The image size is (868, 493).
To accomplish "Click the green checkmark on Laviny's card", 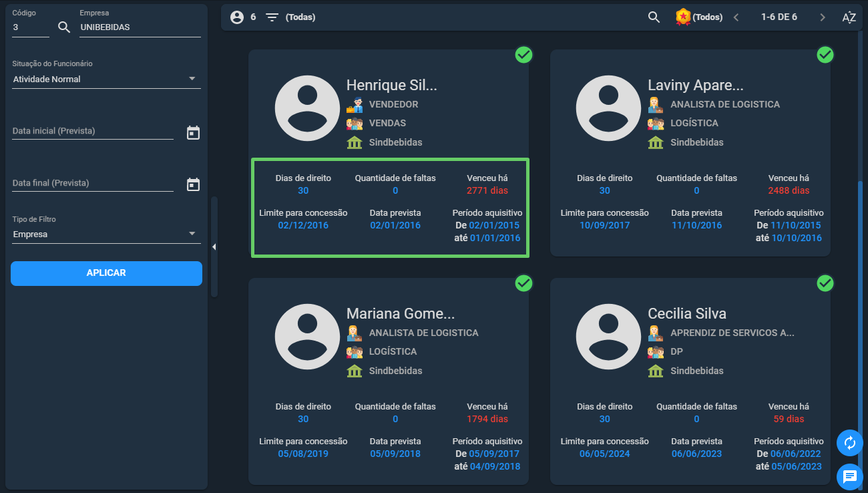I will pyautogui.click(x=826, y=55).
